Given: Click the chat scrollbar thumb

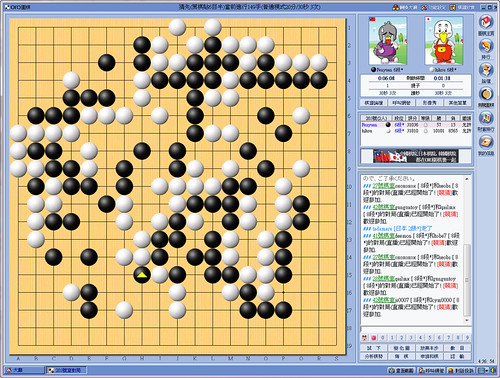Looking at the screenshot, I should (x=467, y=280).
